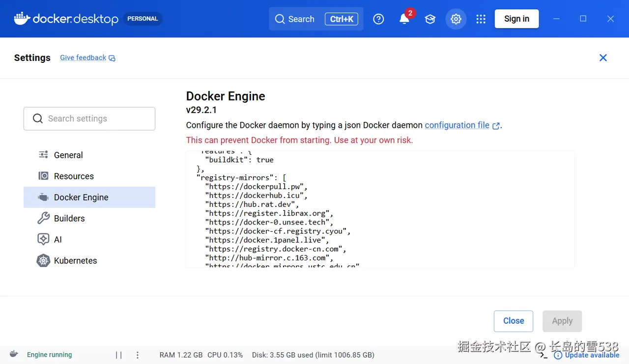The width and height of the screenshot is (629, 364).
Task: Click the Disk 3.55 GB used status entry
Action: click(x=313, y=355)
